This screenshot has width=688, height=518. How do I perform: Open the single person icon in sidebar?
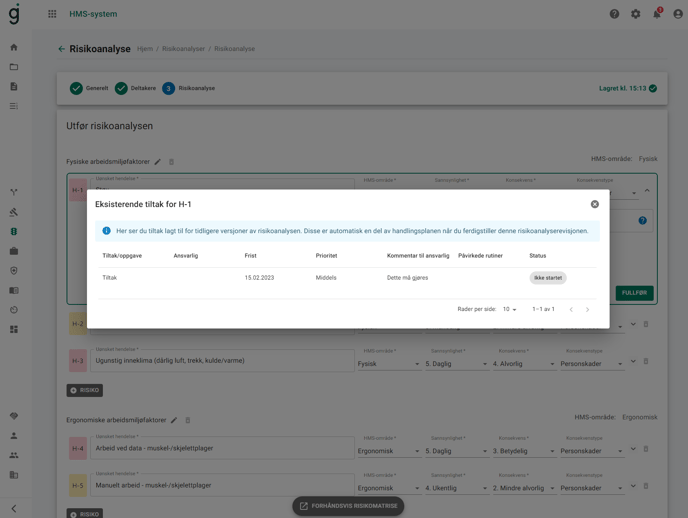point(14,436)
